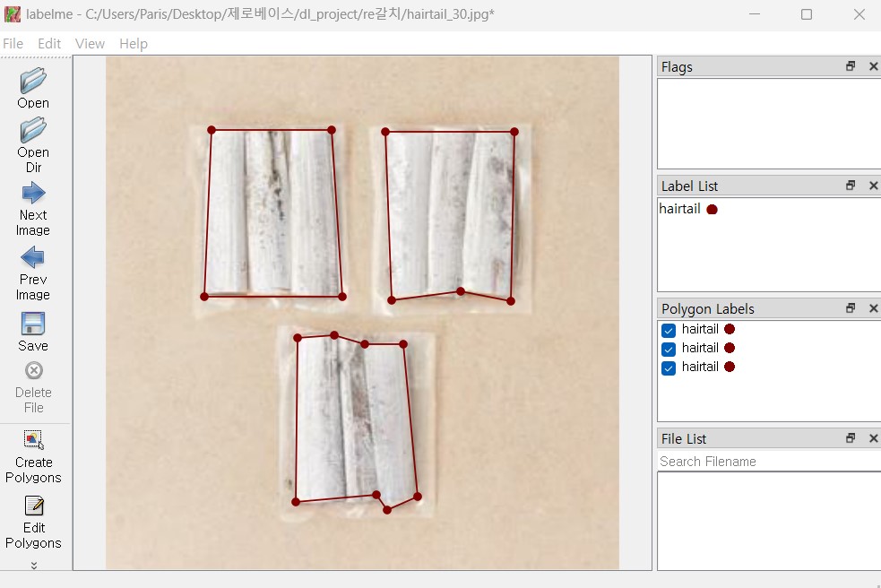Save the annotations with Save icon
The width and height of the screenshot is (881, 588).
coord(33,324)
